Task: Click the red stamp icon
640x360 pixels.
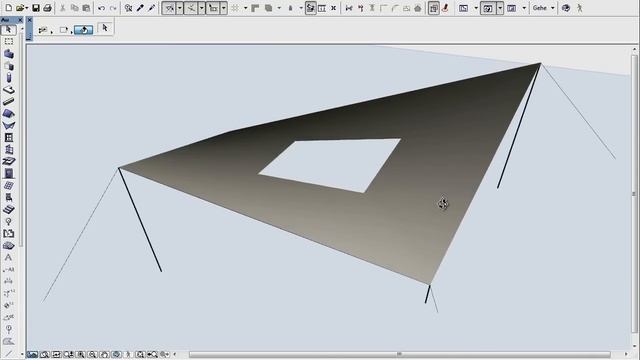Action: (x=445, y=8)
